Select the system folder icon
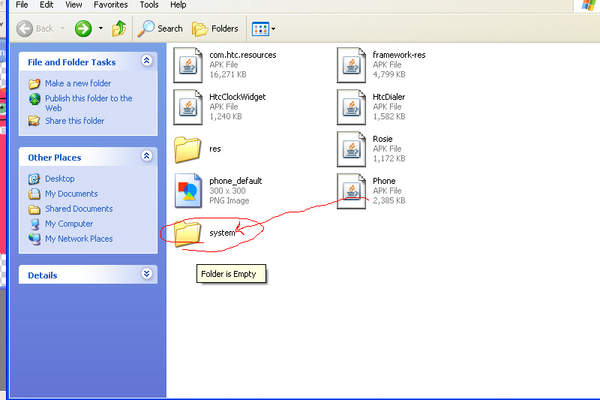 click(x=188, y=233)
